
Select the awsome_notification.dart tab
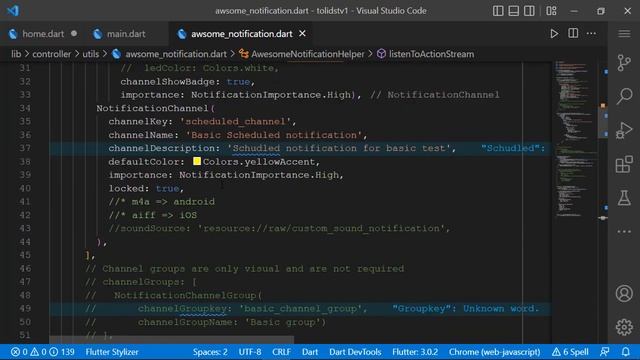[x=242, y=34]
